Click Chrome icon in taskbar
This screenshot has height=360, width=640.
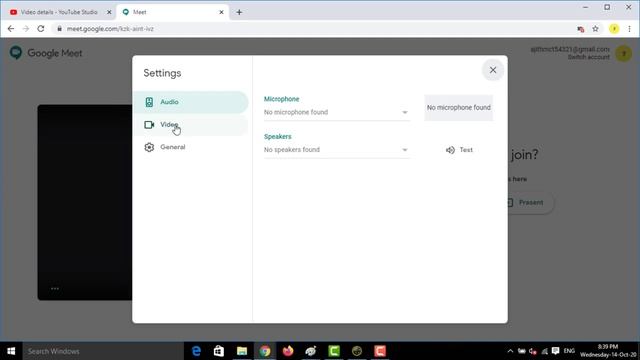click(x=265, y=351)
